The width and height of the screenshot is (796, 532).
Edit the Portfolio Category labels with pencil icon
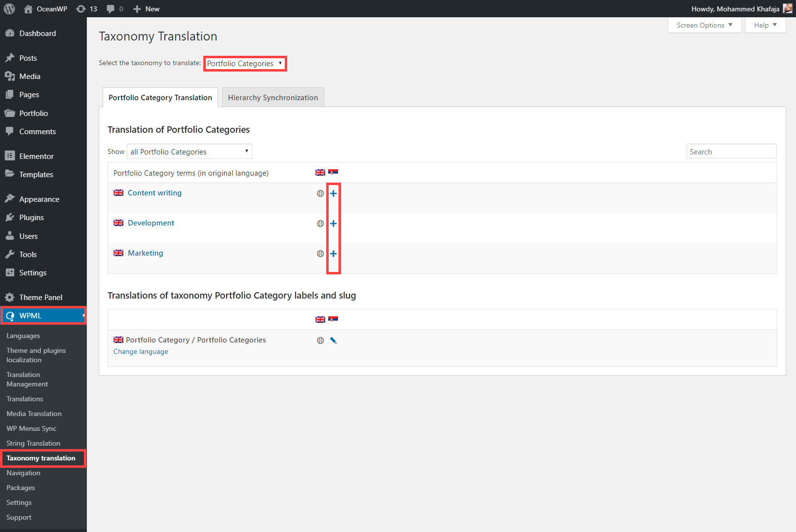pos(334,341)
